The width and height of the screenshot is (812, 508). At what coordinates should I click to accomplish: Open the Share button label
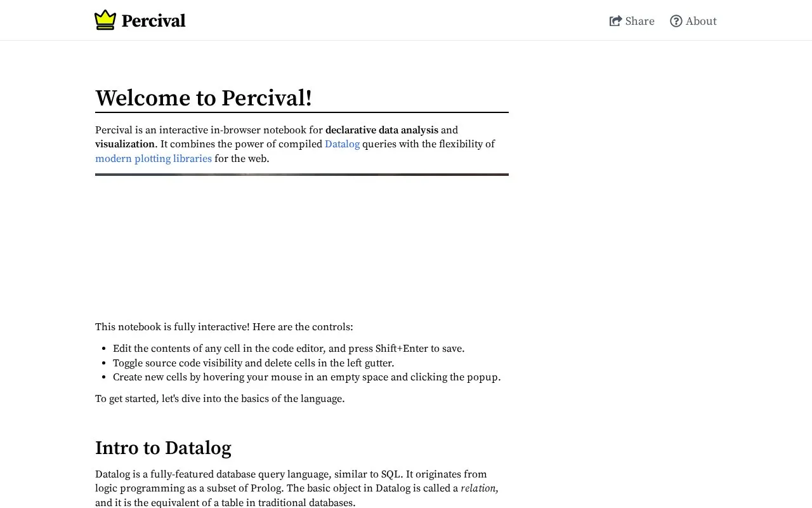[640, 21]
